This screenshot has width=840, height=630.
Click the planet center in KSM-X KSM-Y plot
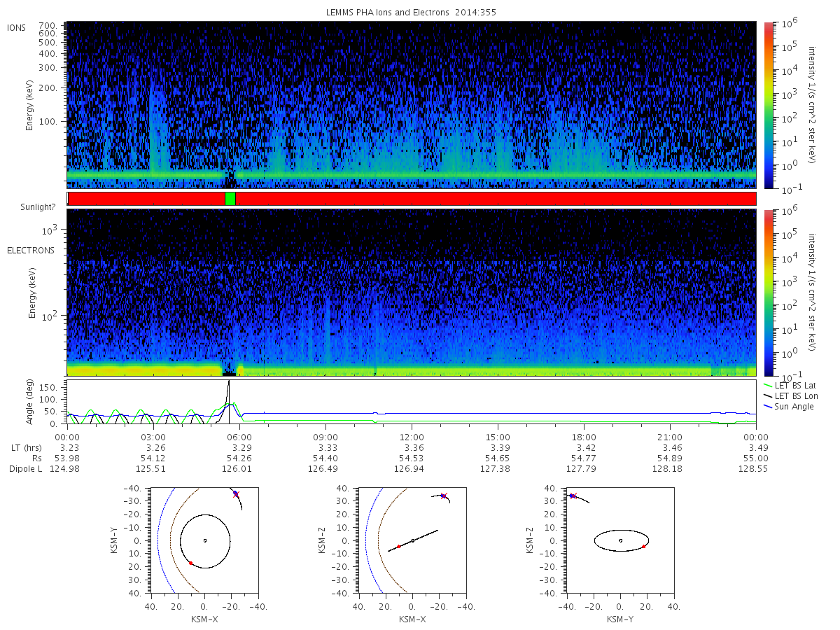tap(204, 540)
